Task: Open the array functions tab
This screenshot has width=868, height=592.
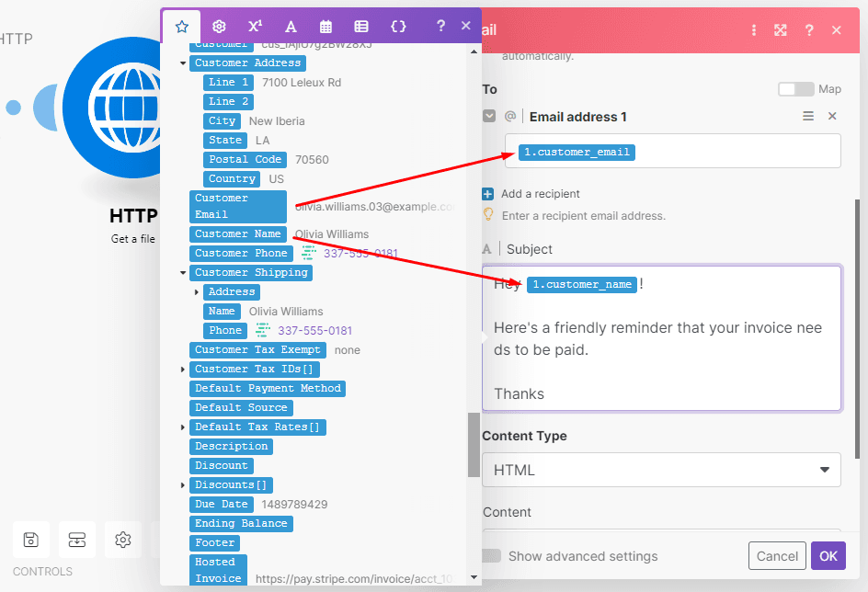Action: coord(361,26)
